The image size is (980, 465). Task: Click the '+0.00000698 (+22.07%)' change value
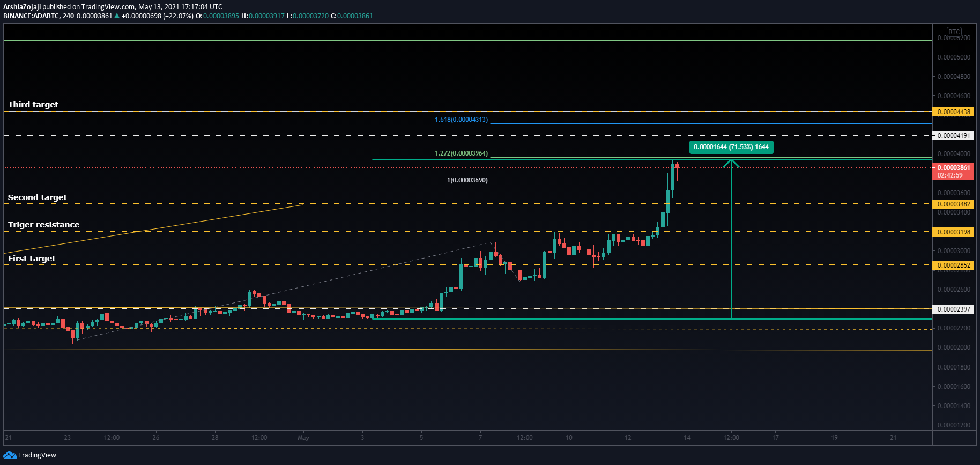pos(158,16)
